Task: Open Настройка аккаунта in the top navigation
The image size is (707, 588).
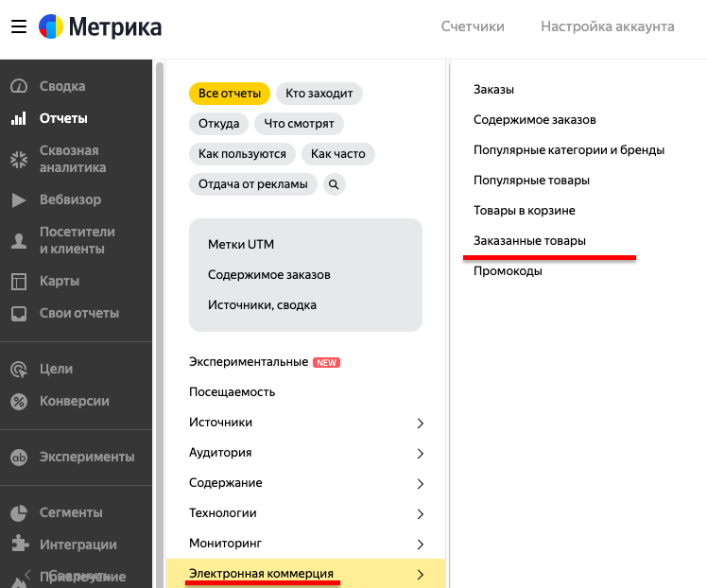Action: (x=608, y=26)
